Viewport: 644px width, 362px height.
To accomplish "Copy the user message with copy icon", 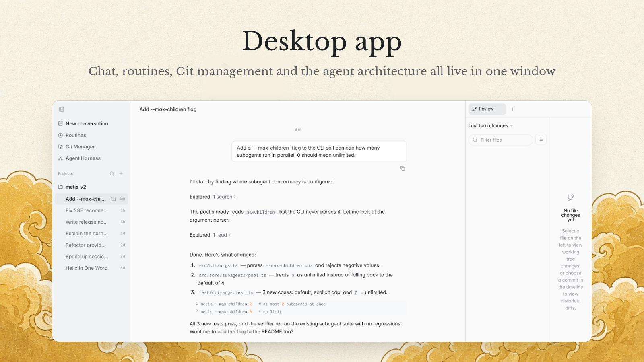I will (x=402, y=168).
